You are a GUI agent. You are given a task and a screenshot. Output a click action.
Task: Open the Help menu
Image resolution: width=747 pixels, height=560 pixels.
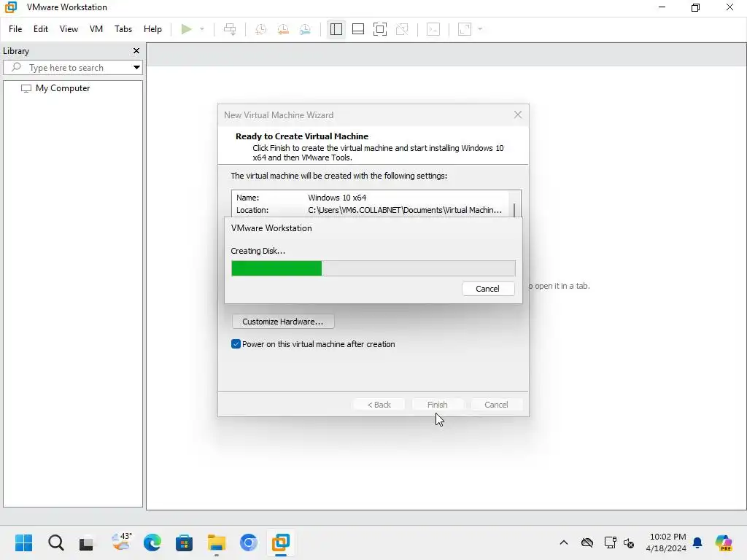(x=152, y=29)
